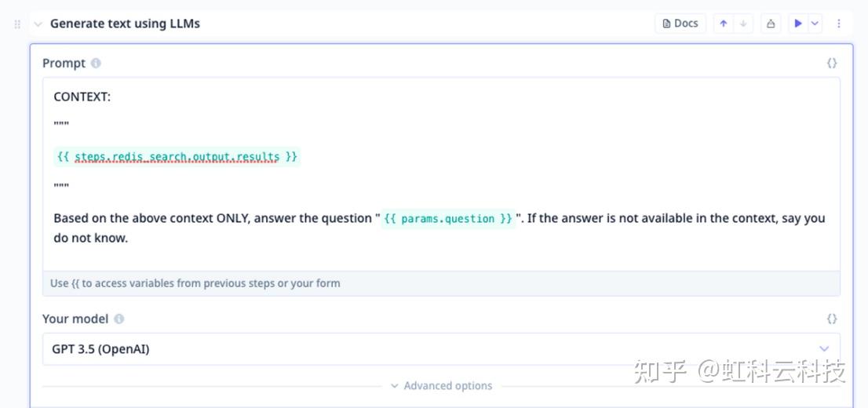Viewport: 868px width, 408px height.
Task: Click the Generate text using LLMs title
Action: 125,24
